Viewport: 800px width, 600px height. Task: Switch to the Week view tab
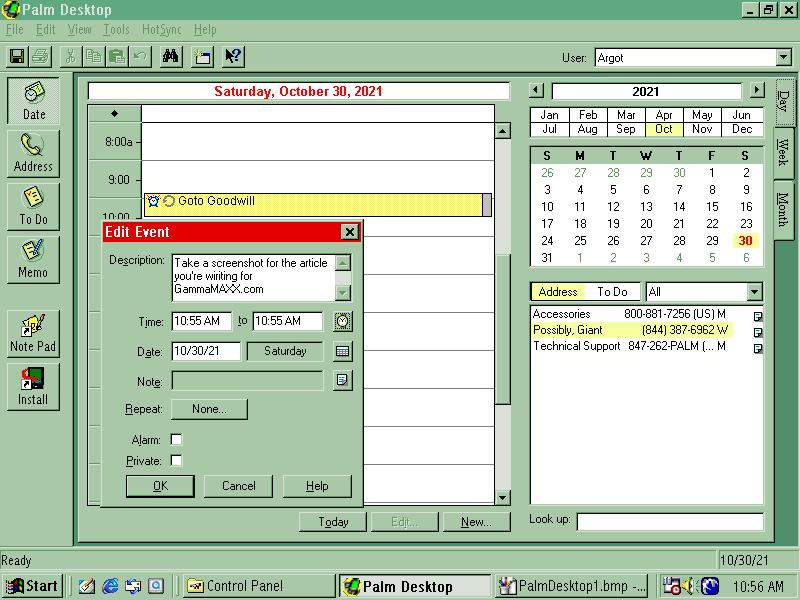tap(783, 152)
